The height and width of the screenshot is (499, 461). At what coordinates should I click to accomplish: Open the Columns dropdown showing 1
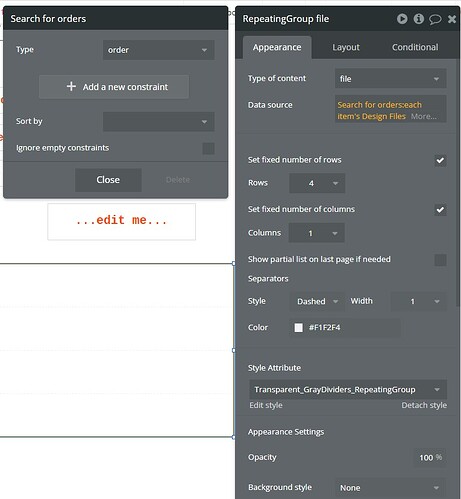point(316,233)
